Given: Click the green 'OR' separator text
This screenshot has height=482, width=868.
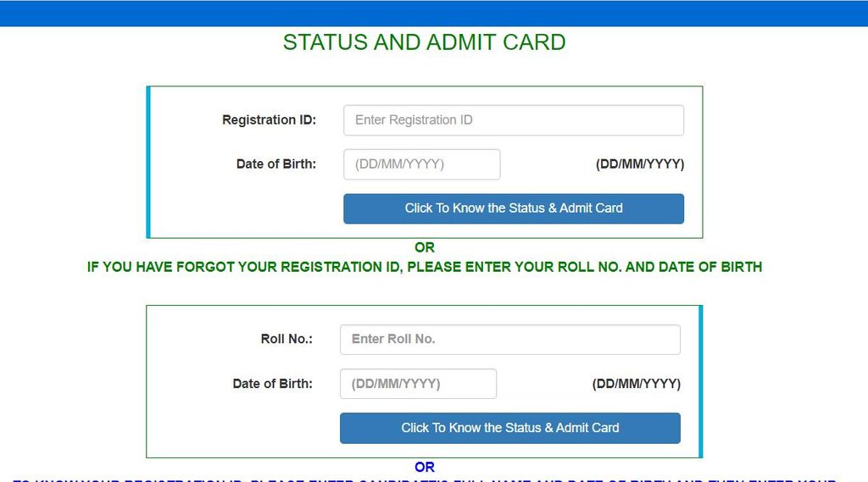Looking at the screenshot, I should pyautogui.click(x=425, y=247).
